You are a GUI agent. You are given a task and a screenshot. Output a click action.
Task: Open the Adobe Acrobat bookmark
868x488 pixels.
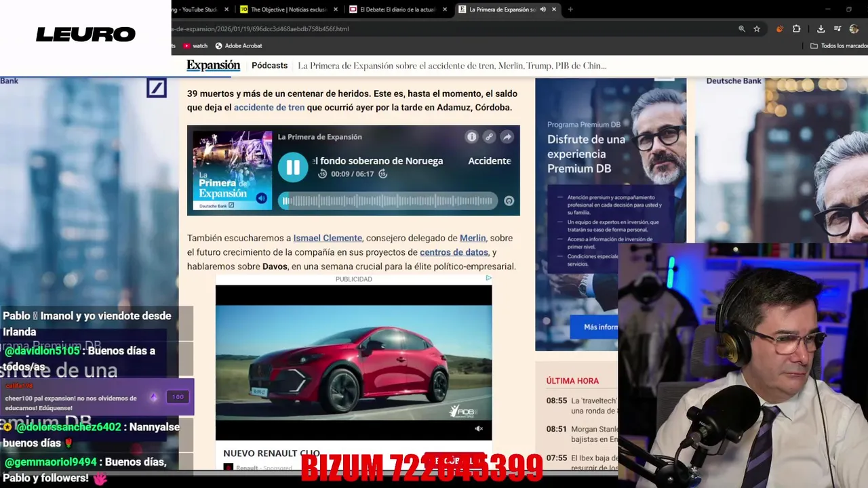(239, 46)
